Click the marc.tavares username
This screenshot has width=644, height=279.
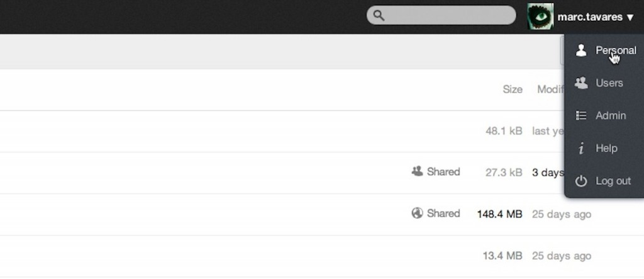coord(589,17)
